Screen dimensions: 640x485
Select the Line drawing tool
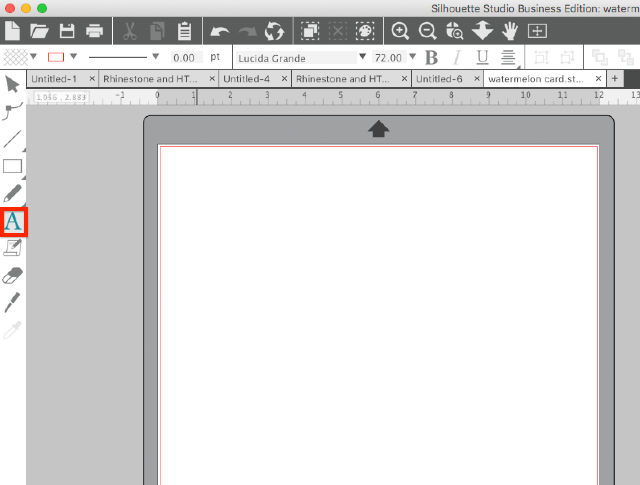coord(12,139)
